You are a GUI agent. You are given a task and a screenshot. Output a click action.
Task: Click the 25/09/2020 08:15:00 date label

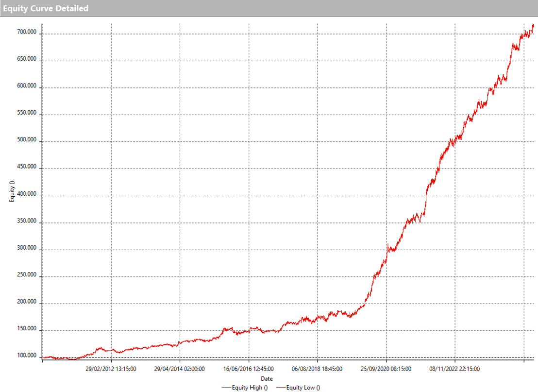pyautogui.click(x=387, y=369)
